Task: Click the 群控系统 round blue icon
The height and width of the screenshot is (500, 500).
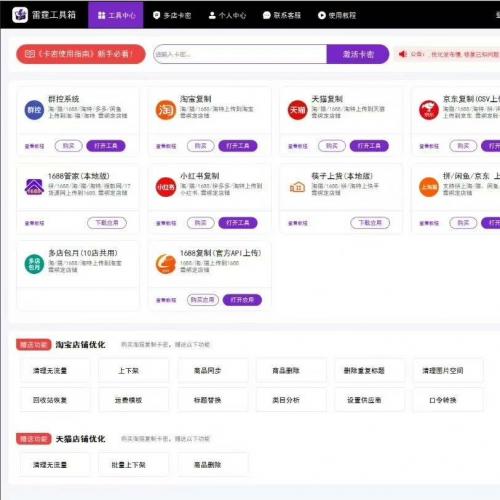Action: click(x=34, y=110)
